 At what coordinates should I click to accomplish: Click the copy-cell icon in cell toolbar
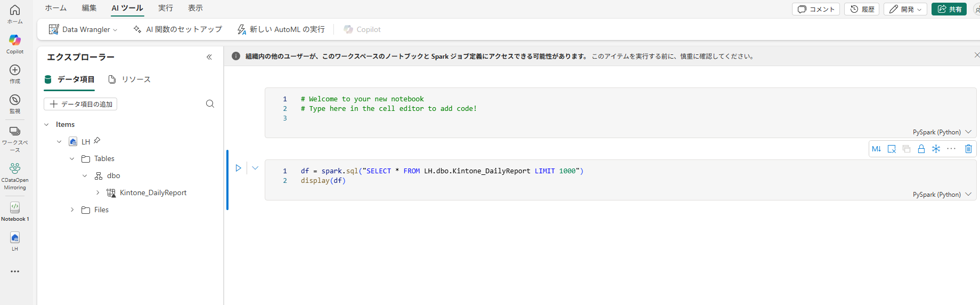pos(907,149)
